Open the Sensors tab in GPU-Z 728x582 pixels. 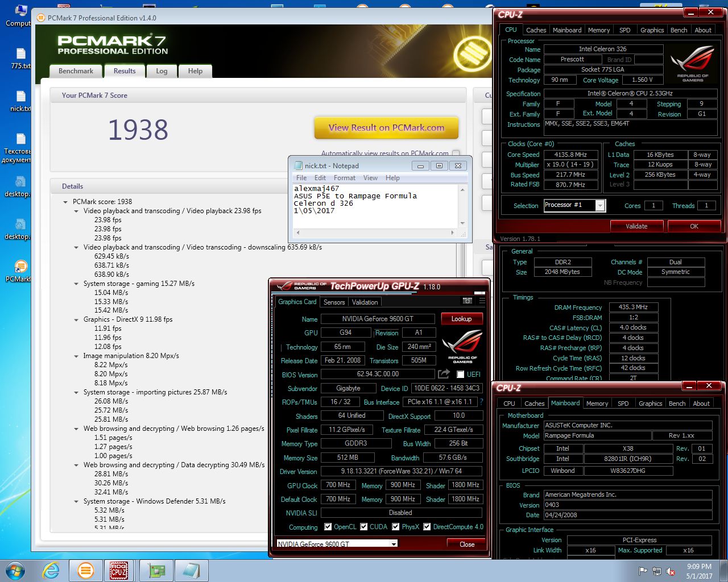coord(334,302)
